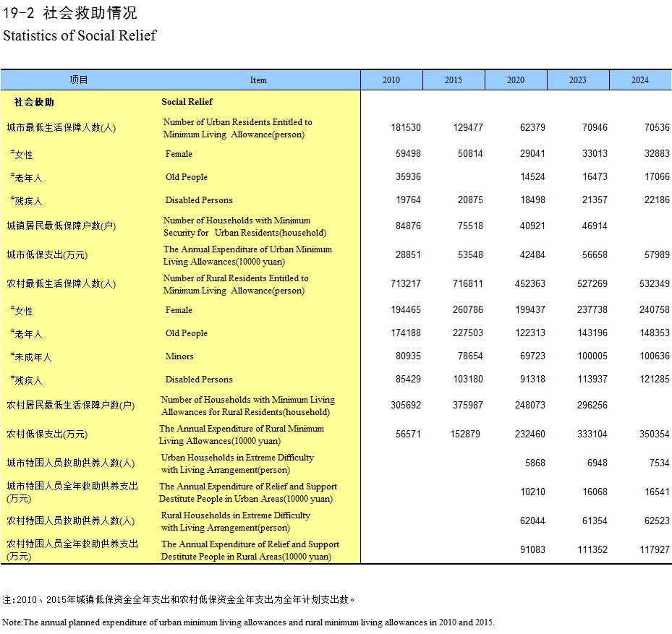Image resolution: width=672 pixels, height=634 pixels.
Task: Select the '农村低保支出(万元)' row label
Action: click(x=47, y=434)
